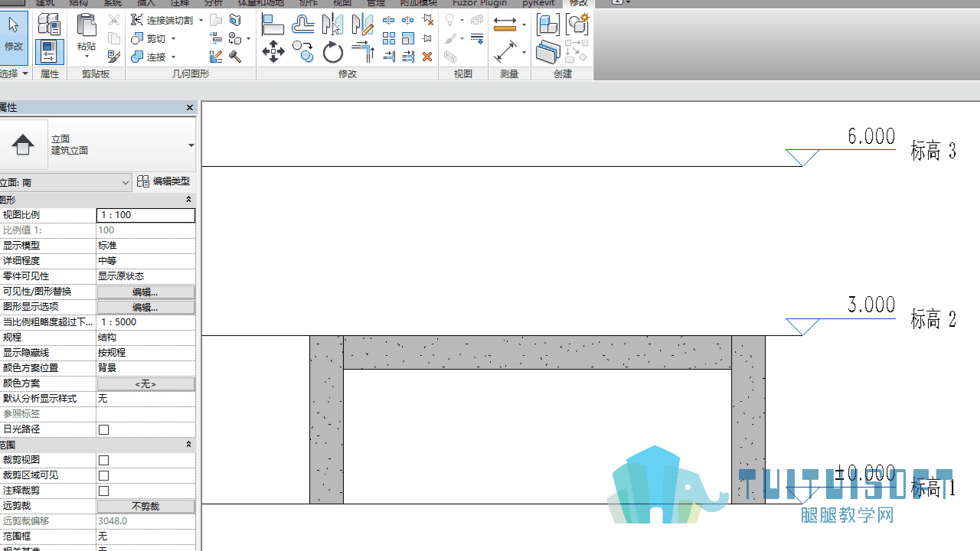Collapse the 范围 properties section
The image size is (980, 551).
(x=189, y=445)
